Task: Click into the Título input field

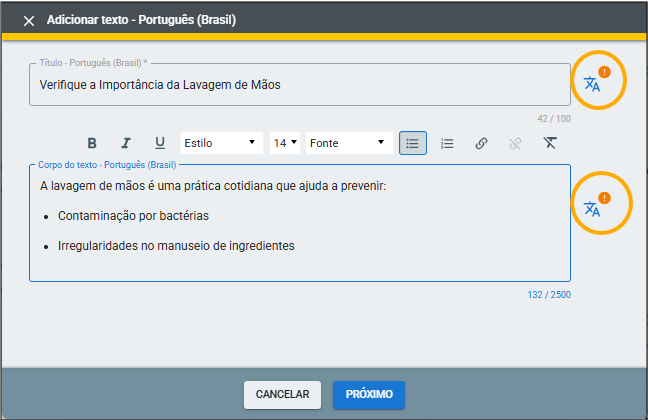Action: [x=300, y=85]
